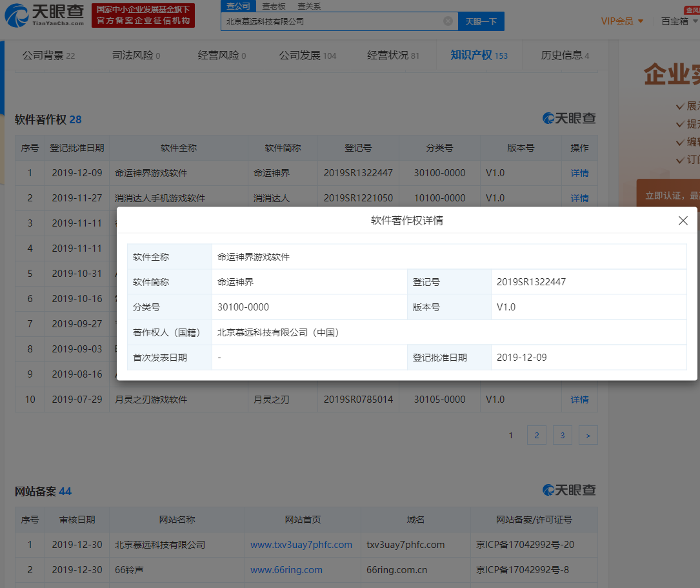Select the 2019-07-29 date cell
700x588 pixels.
[77, 400]
